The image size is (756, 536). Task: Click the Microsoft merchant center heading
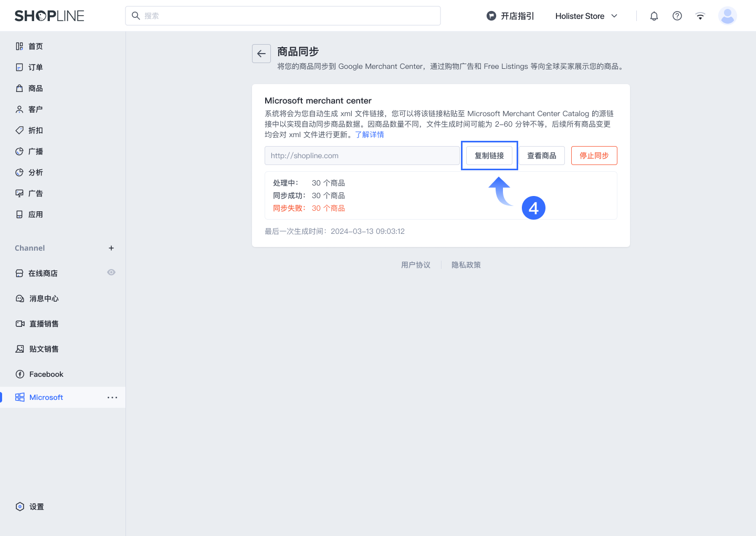tap(318, 100)
